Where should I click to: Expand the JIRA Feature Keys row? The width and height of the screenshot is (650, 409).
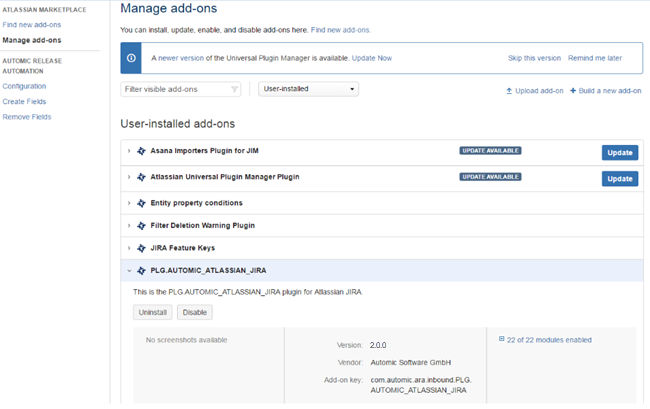129,248
